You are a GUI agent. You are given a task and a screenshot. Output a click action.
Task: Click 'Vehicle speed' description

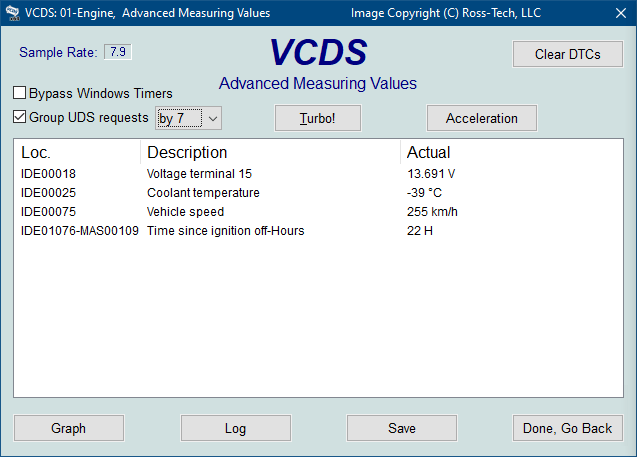(185, 212)
